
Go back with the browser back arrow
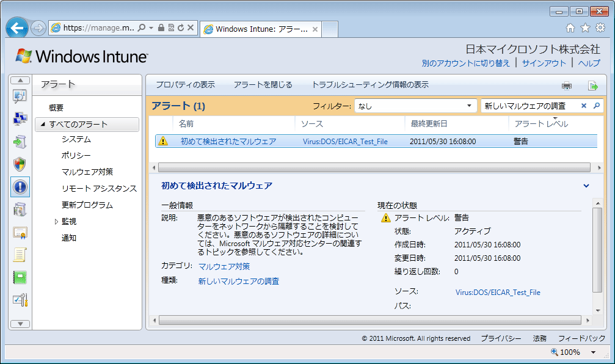click(17, 28)
